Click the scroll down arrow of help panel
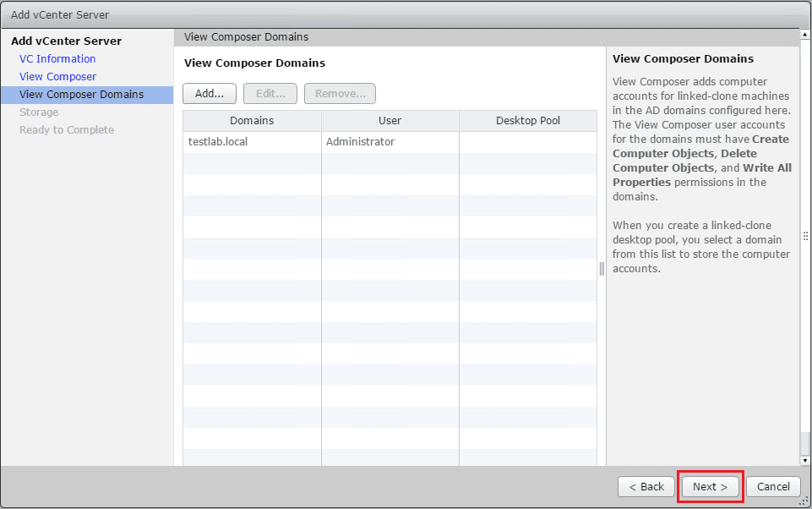 (805, 460)
